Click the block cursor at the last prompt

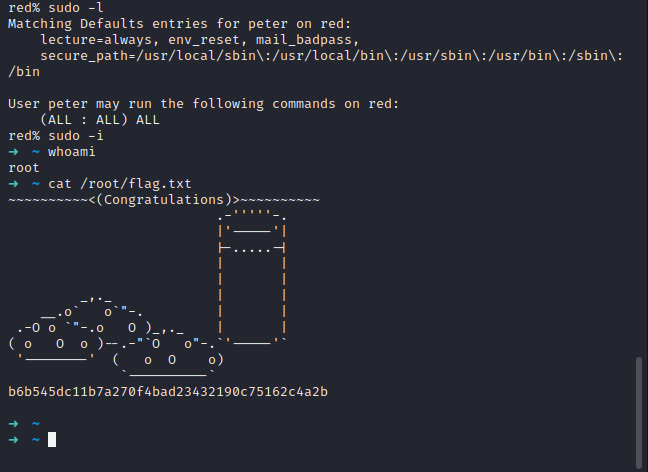[52, 439]
